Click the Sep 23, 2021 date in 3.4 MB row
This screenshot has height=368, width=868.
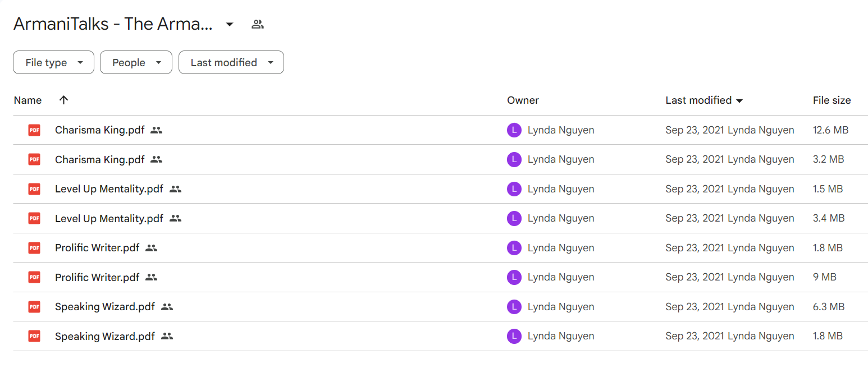coord(695,218)
